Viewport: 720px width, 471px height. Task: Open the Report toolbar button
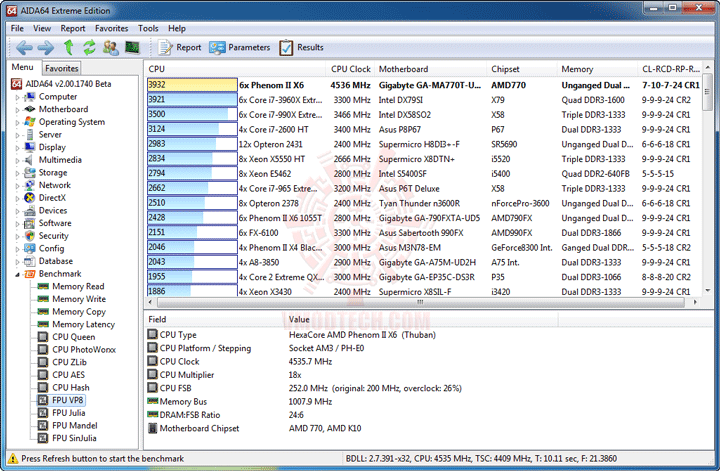[x=180, y=47]
